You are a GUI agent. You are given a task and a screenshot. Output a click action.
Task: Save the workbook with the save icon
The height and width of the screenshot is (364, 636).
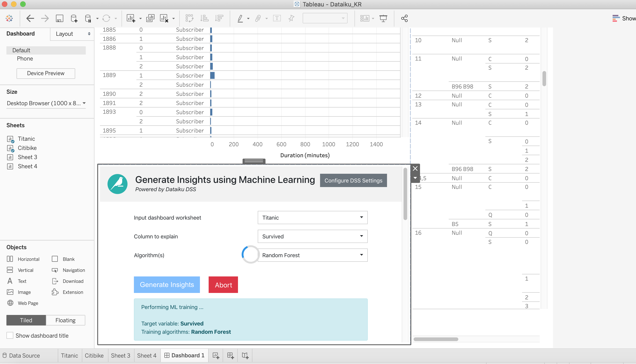(60, 18)
